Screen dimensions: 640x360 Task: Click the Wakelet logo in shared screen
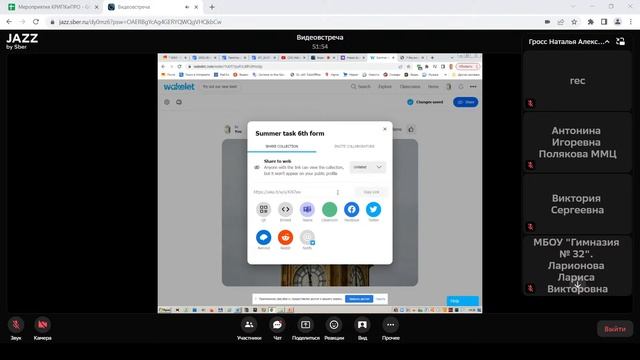click(x=179, y=87)
